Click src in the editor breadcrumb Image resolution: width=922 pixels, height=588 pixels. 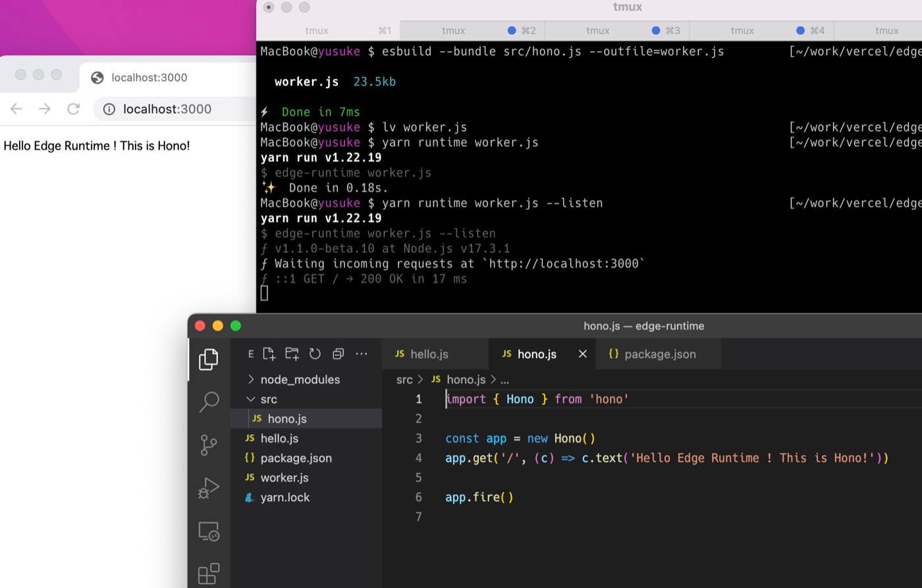point(404,379)
